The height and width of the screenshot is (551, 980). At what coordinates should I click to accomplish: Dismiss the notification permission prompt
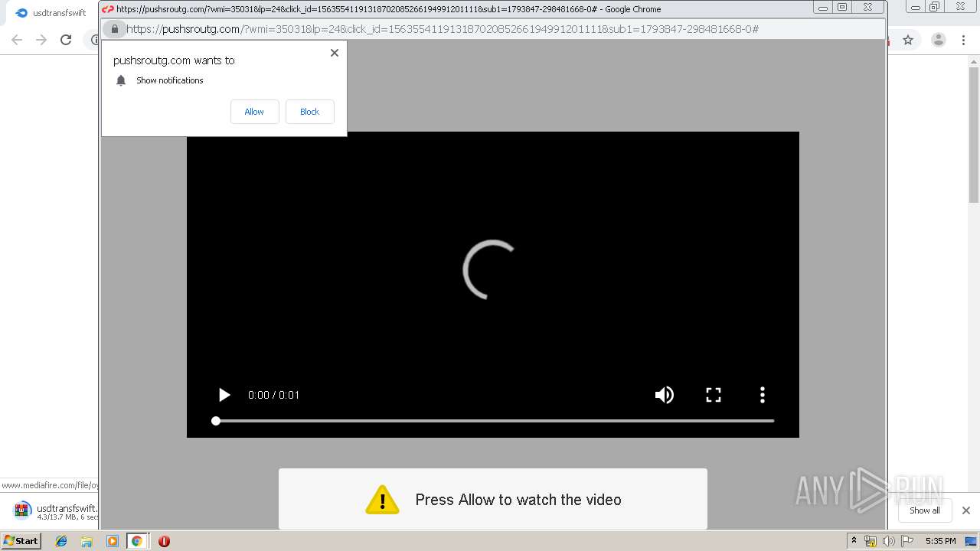(334, 53)
